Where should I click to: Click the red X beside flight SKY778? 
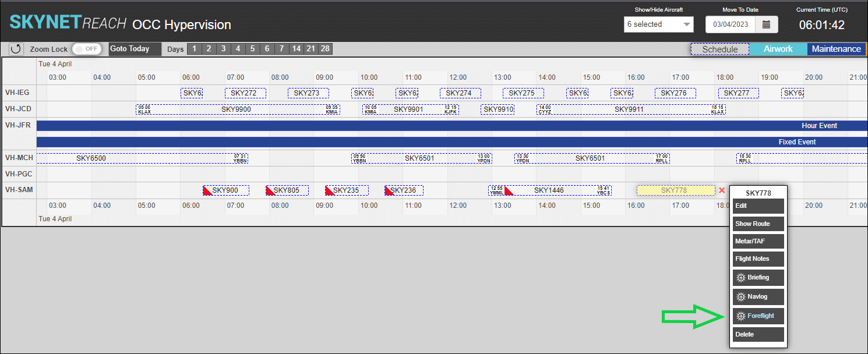click(721, 190)
